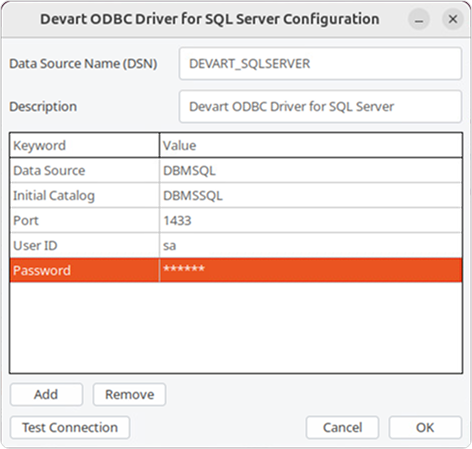472x449 pixels.
Task: Click the Remove button
Action: 129,394
